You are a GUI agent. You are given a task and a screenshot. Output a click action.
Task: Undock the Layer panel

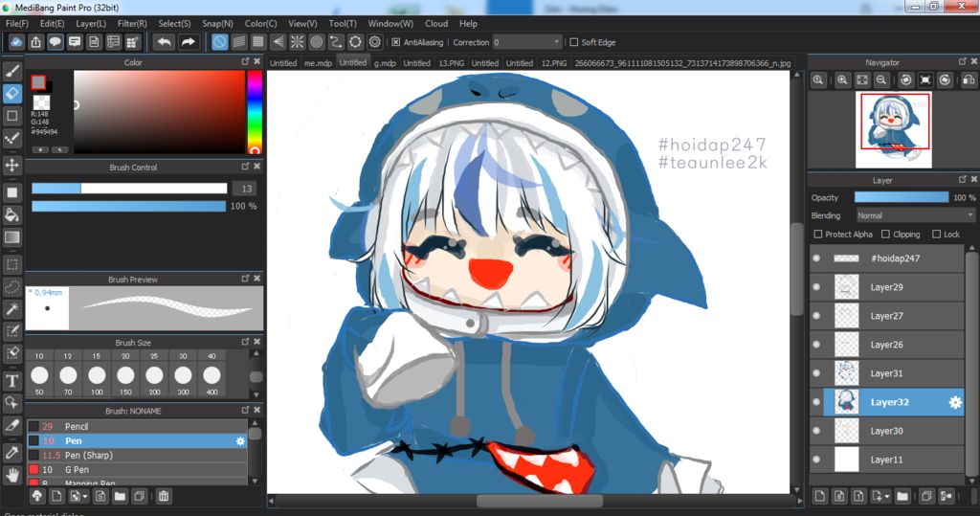coord(962,180)
